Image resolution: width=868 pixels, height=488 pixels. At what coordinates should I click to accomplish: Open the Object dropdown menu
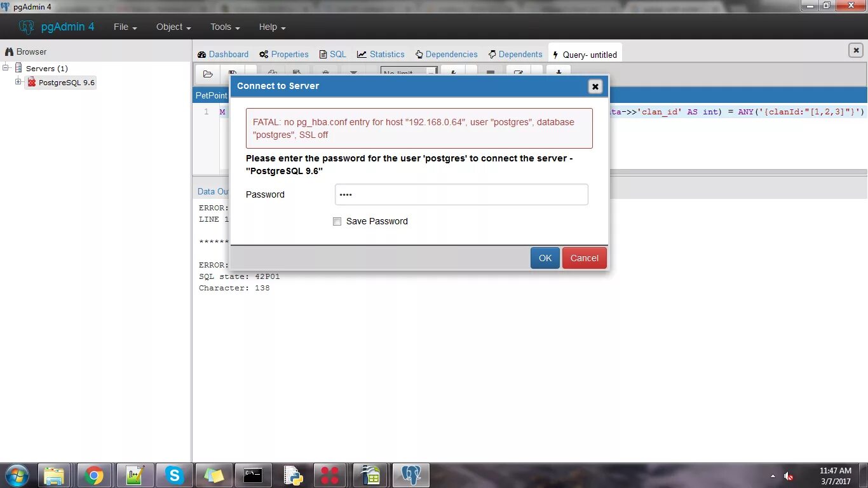click(173, 27)
